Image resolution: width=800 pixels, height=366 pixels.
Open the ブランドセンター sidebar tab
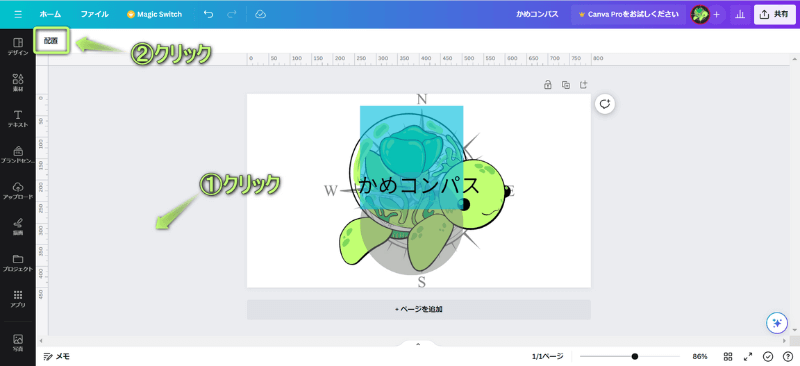[x=18, y=155]
